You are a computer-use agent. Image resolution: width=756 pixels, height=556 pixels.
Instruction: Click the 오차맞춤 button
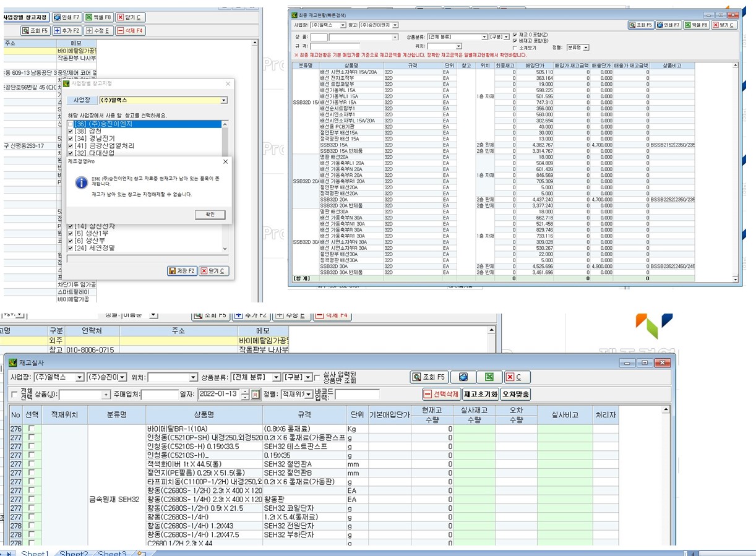coord(517,394)
